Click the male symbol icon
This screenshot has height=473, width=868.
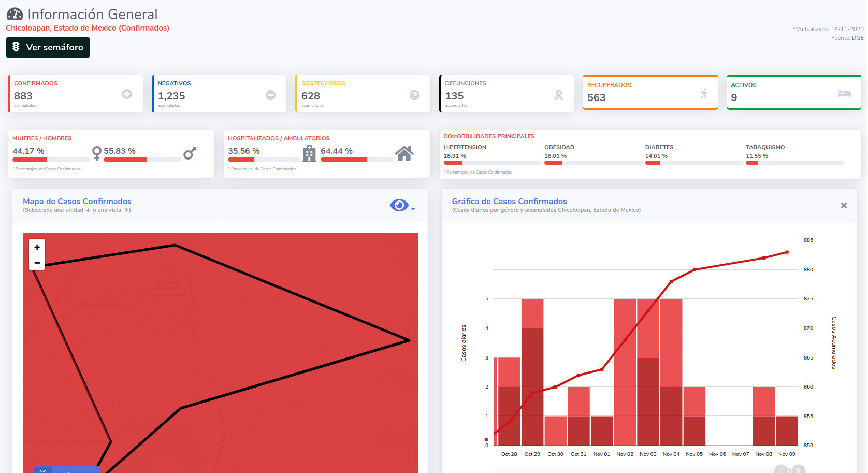(x=190, y=153)
